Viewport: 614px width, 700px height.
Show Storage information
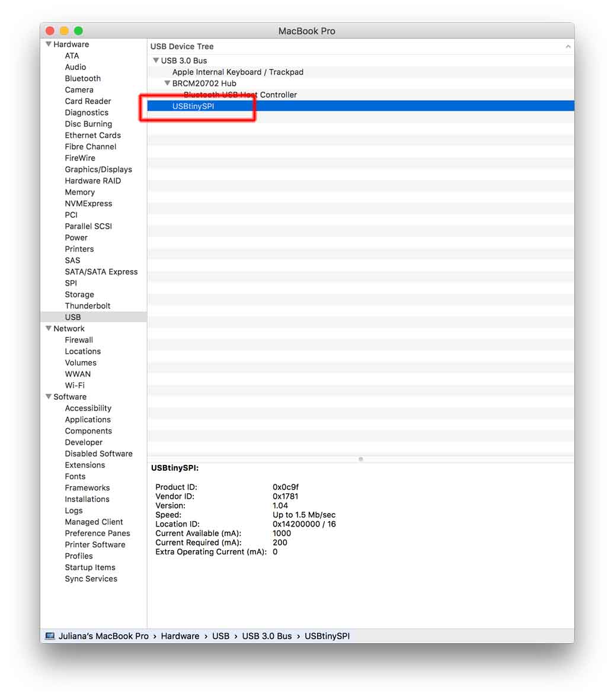click(x=79, y=295)
